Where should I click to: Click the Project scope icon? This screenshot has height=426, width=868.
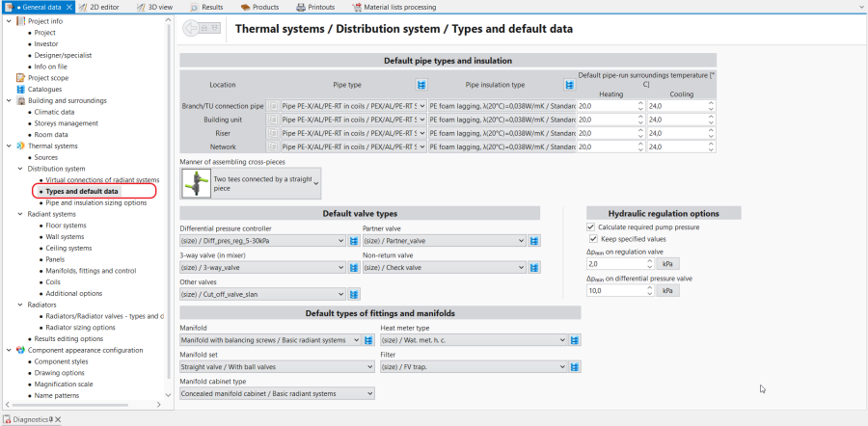point(21,78)
